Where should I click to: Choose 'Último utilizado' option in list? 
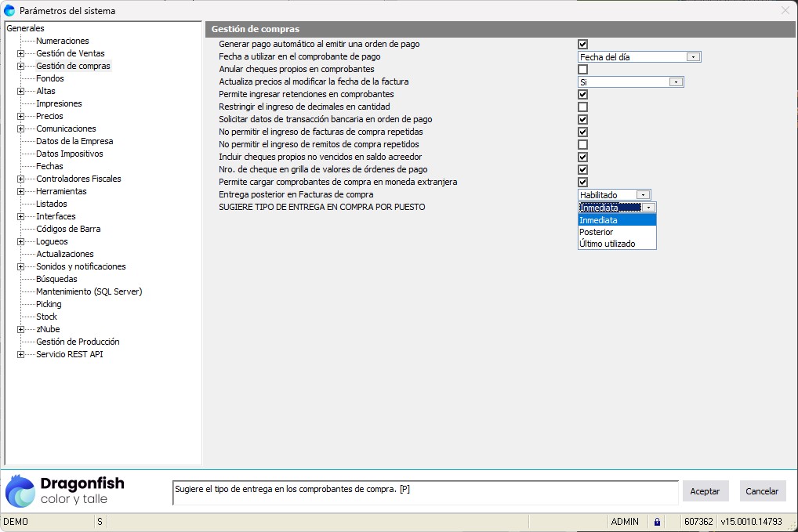[608, 244]
